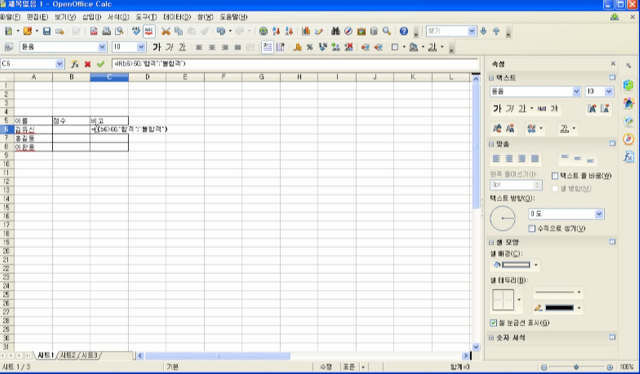
Task: Click Function Wizard fx icon
Action: 75,64
